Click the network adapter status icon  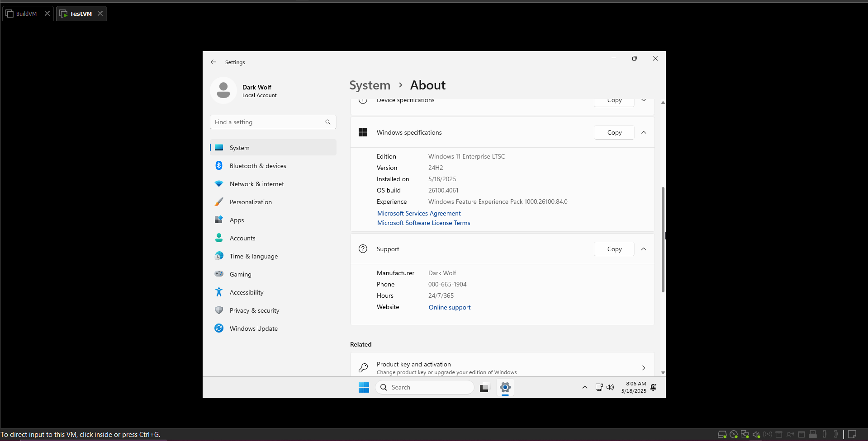tap(745, 435)
